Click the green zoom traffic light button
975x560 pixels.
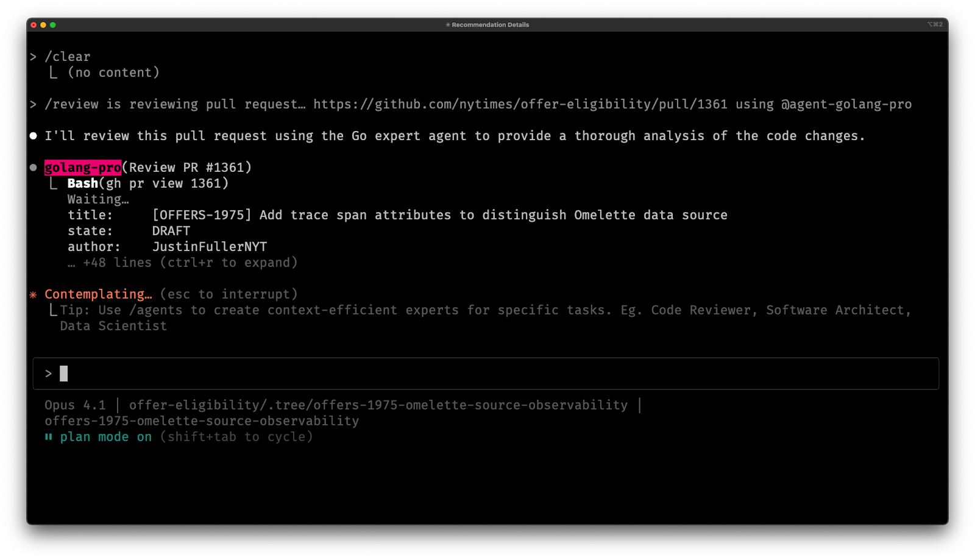[52, 26]
